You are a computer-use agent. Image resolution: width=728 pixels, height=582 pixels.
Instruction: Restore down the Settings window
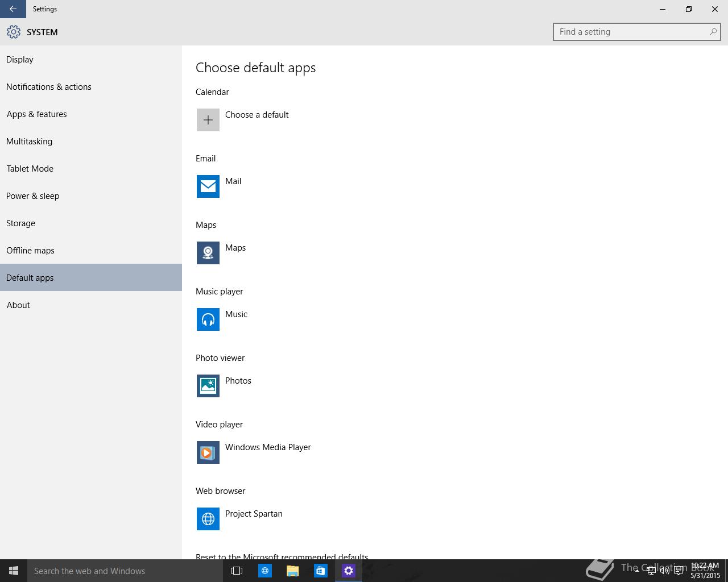pos(689,9)
